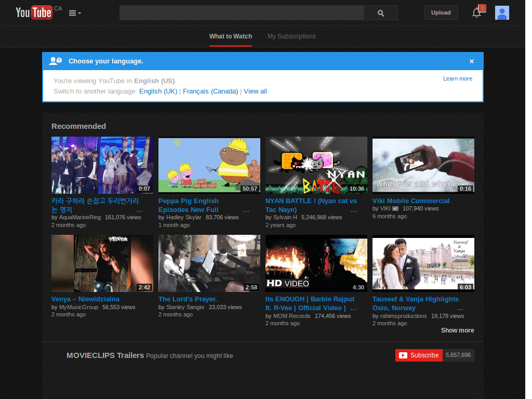Subscribe to MOVIECLIPS Trailers
The height and width of the screenshot is (399, 532).
coord(419,355)
